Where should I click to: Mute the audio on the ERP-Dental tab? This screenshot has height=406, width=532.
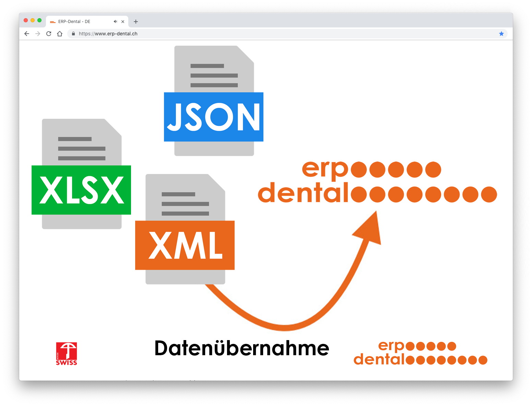click(115, 21)
